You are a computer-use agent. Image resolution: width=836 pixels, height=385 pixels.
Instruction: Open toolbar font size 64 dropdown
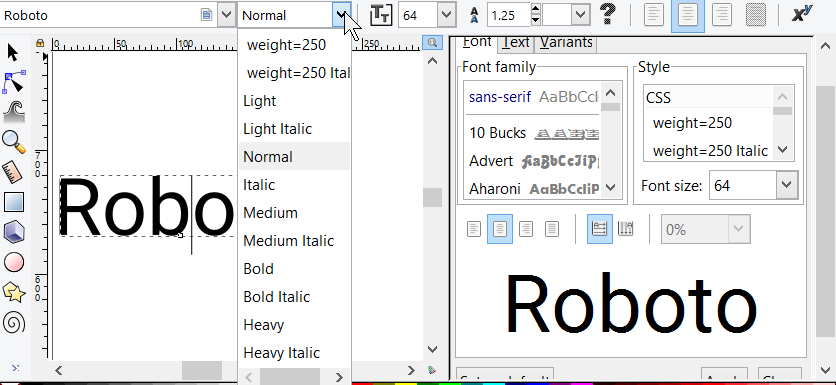point(447,15)
